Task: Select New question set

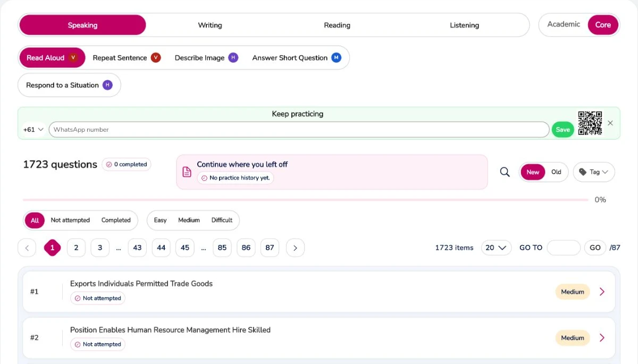Action: pos(533,172)
